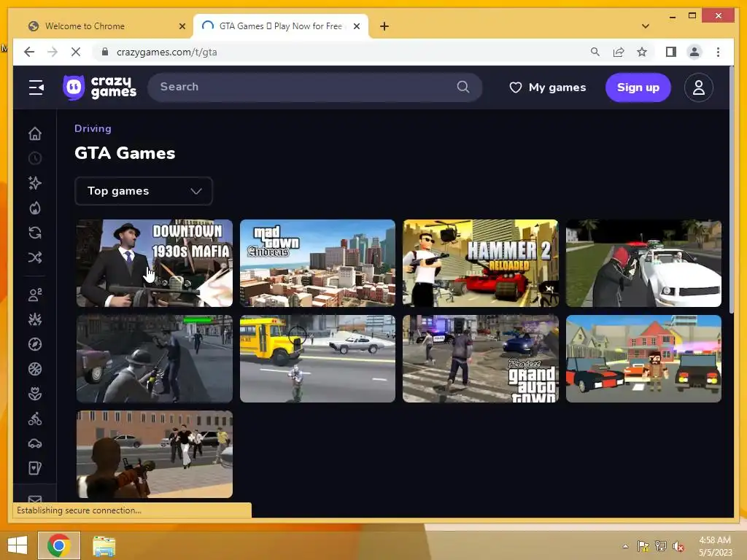Expand the Top games sort dropdown
Image resolution: width=747 pixels, height=560 pixels.
pos(144,191)
